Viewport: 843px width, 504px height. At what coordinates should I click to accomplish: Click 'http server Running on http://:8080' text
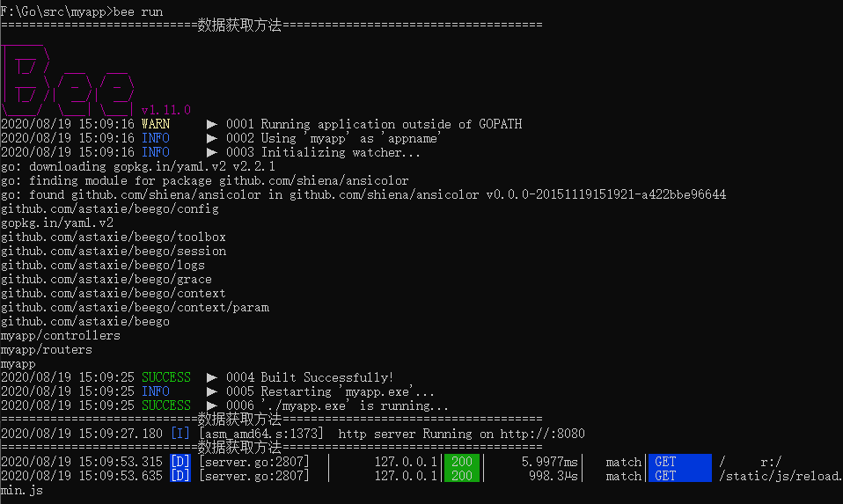pos(461,433)
